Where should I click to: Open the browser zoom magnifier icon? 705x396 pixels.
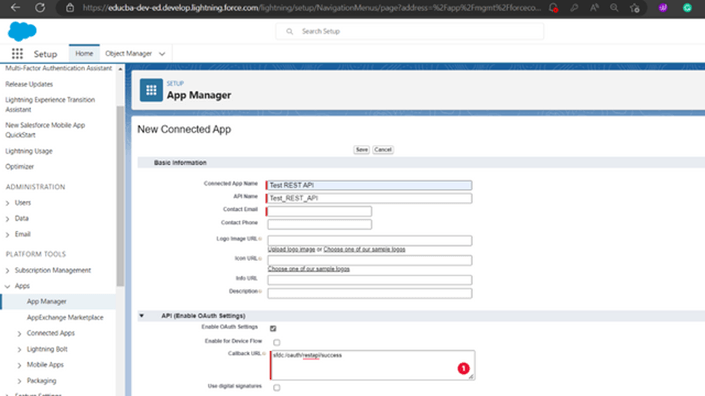pos(614,8)
